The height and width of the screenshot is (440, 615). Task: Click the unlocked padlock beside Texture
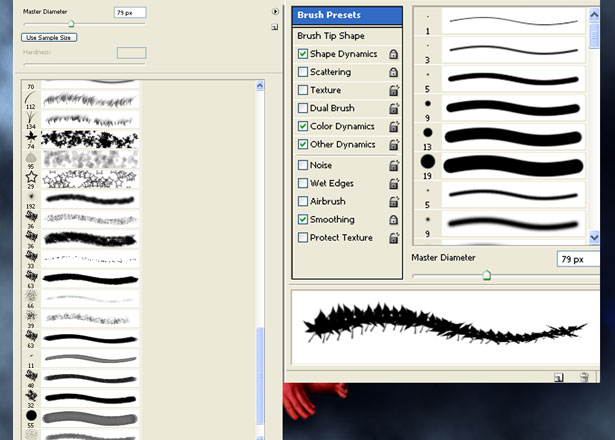pyautogui.click(x=394, y=90)
